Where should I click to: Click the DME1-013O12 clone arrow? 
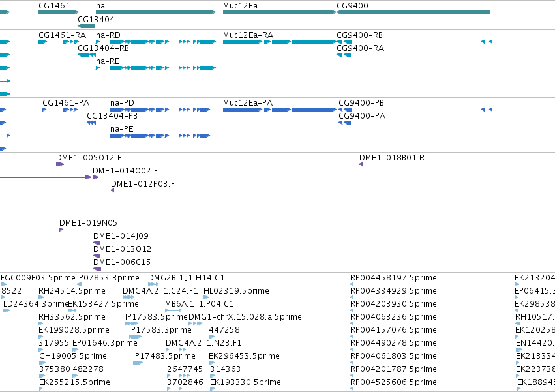tap(97, 256)
